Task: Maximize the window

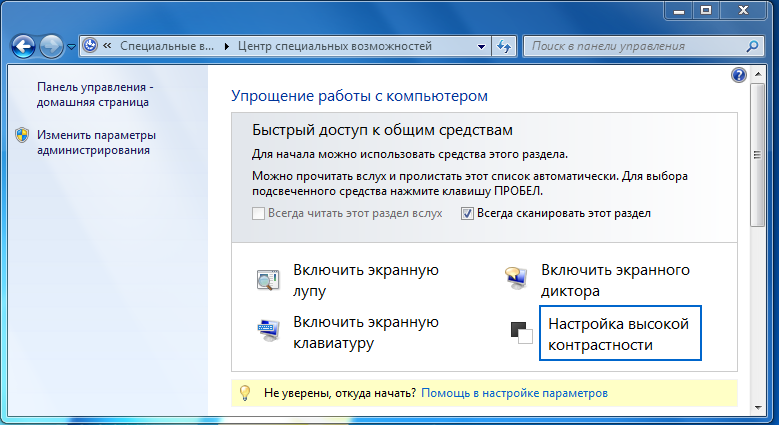Action: [x=706, y=10]
